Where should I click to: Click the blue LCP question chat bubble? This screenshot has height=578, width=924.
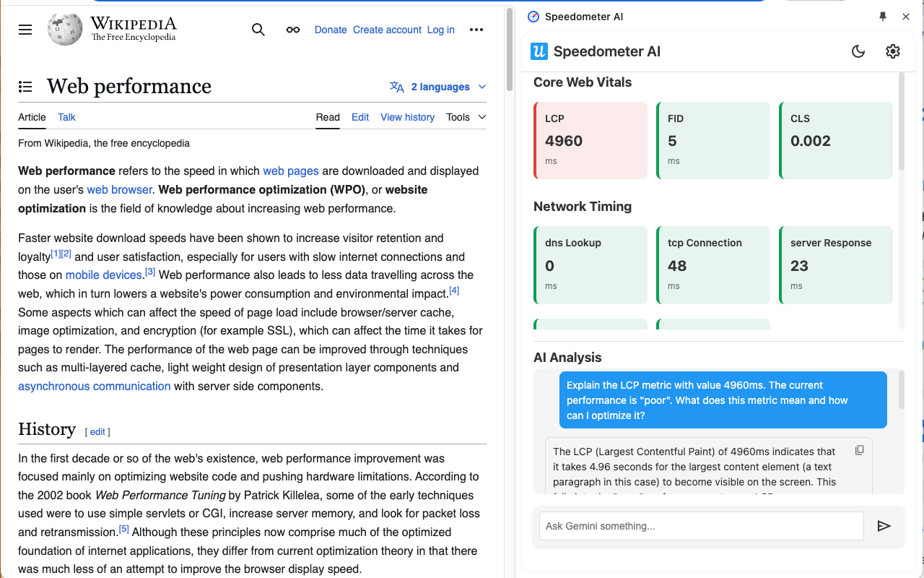pyautogui.click(x=723, y=400)
